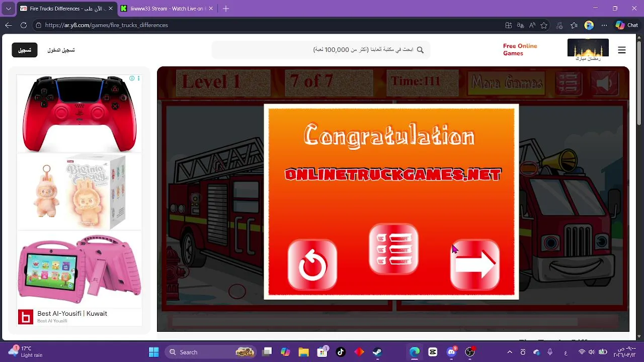Close the Kick stream tab
Screen dimensions: 644x362
coord(211,9)
